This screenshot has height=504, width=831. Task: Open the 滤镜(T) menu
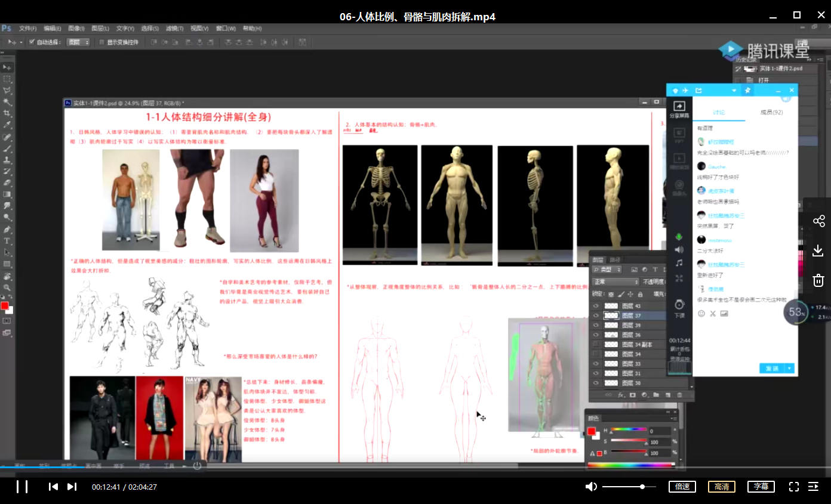coord(175,28)
